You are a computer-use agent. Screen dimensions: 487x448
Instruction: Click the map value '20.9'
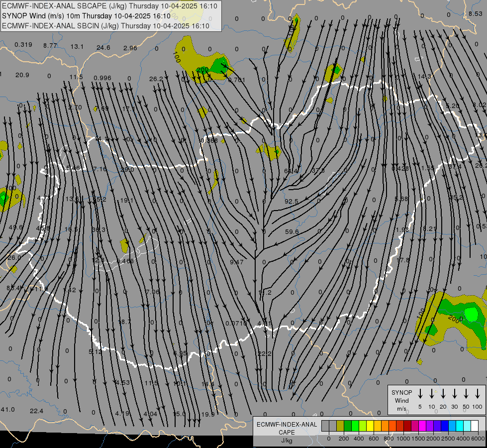pyautogui.click(x=22, y=75)
